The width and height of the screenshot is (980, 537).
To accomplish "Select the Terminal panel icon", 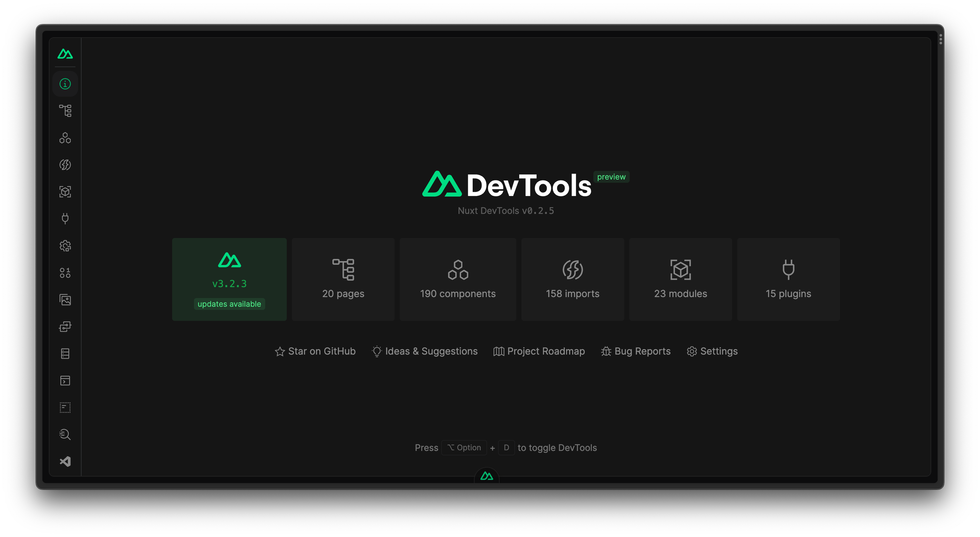I will tap(65, 380).
